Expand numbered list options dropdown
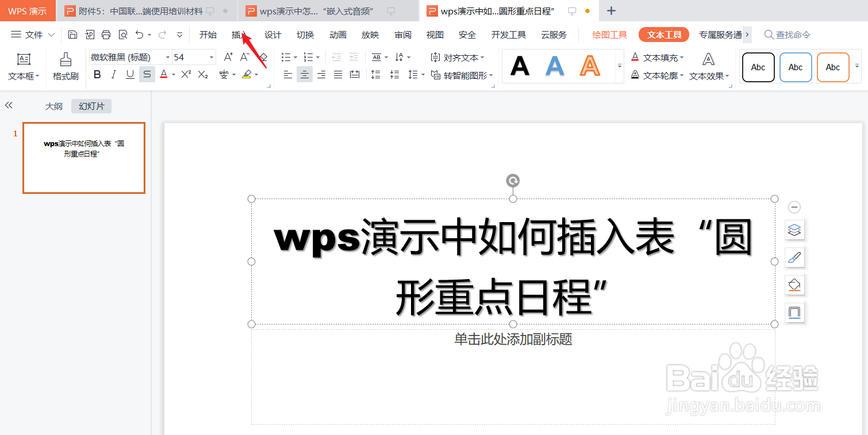The height and width of the screenshot is (435, 868). tap(318, 58)
